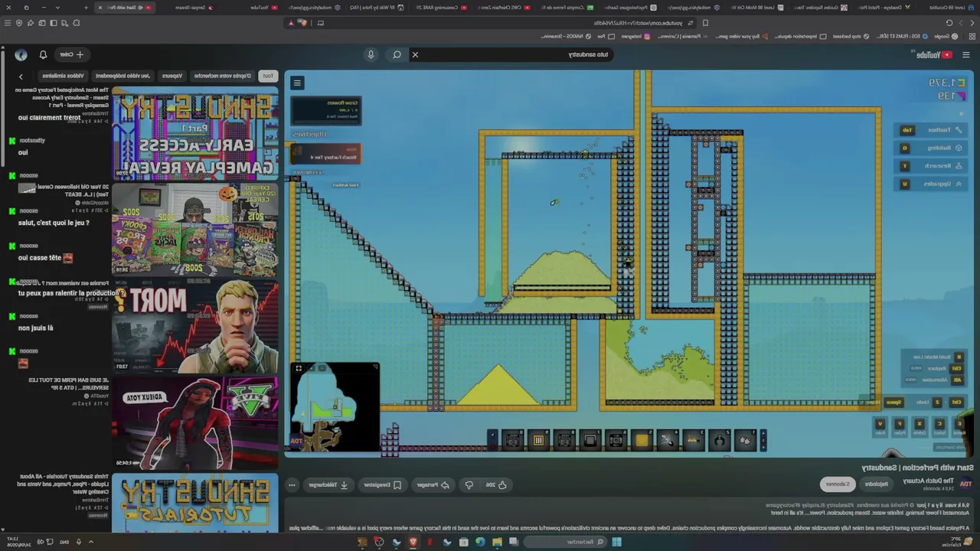The width and height of the screenshot is (980, 551).
Task: Switch to the 'Level 90 Occultist' tab
Action: (x=947, y=8)
